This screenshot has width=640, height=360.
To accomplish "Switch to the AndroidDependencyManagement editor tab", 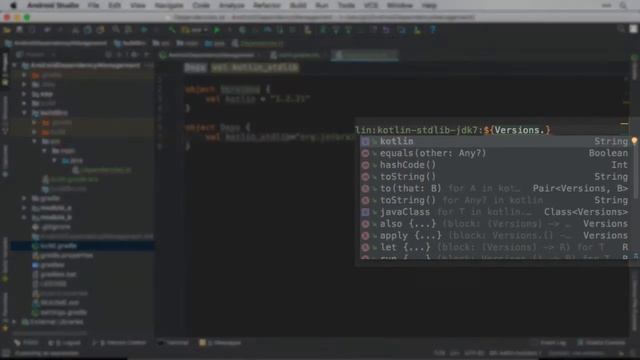I will [x=211, y=55].
